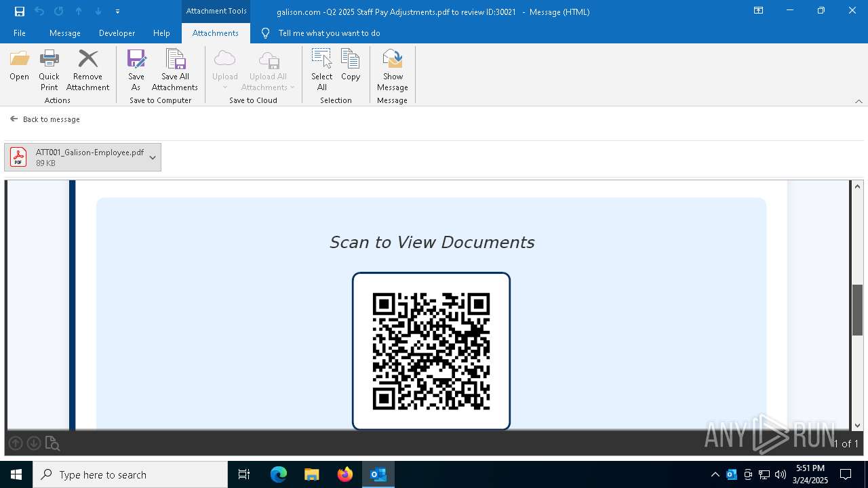Open the Windows Start menu
This screenshot has height=488, width=868.
[x=16, y=474]
